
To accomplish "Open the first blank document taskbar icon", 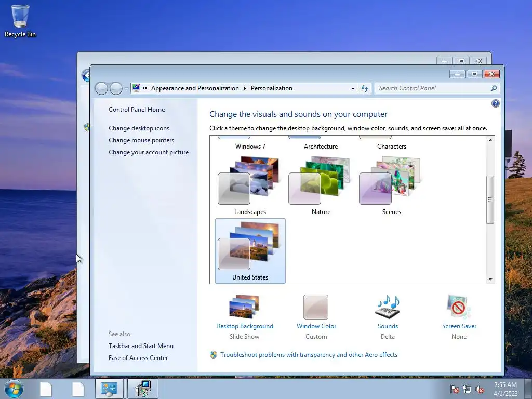I will 46,389.
